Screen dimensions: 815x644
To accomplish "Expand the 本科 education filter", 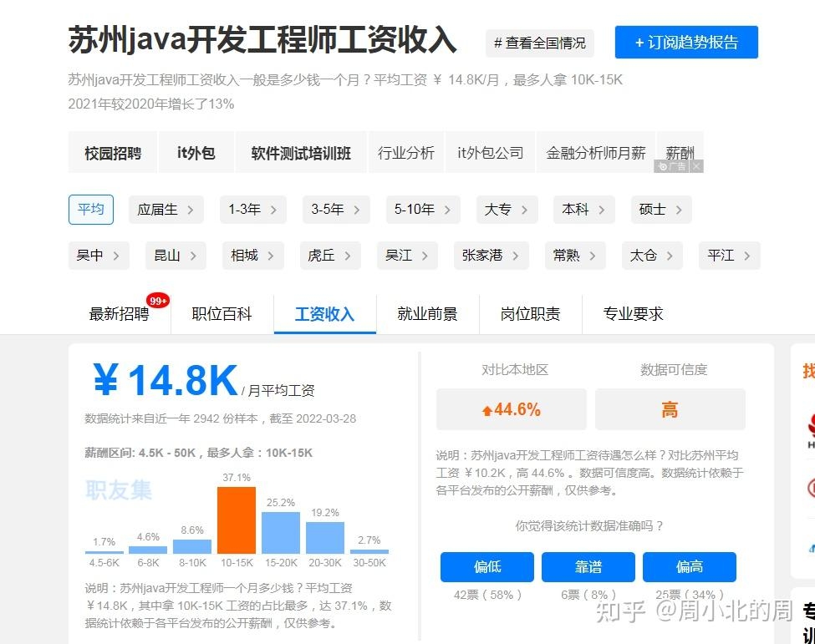I will pyautogui.click(x=583, y=210).
